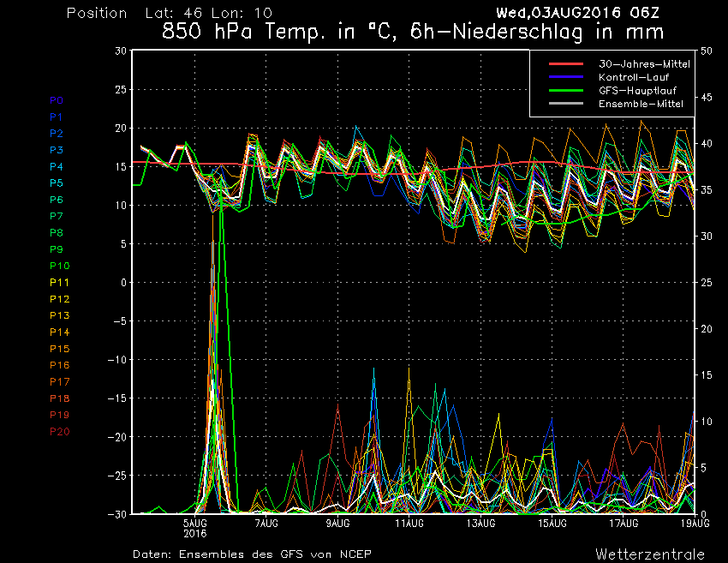Click the -30 value on temperature axis

point(117,514)
